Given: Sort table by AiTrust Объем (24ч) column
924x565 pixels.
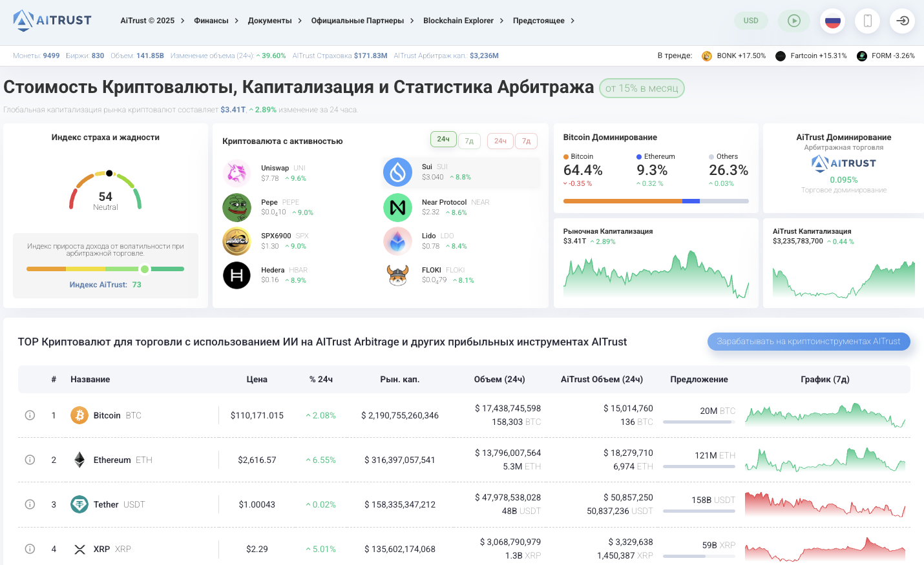Looking at the screenshot, I should click(x=602, y=380).
